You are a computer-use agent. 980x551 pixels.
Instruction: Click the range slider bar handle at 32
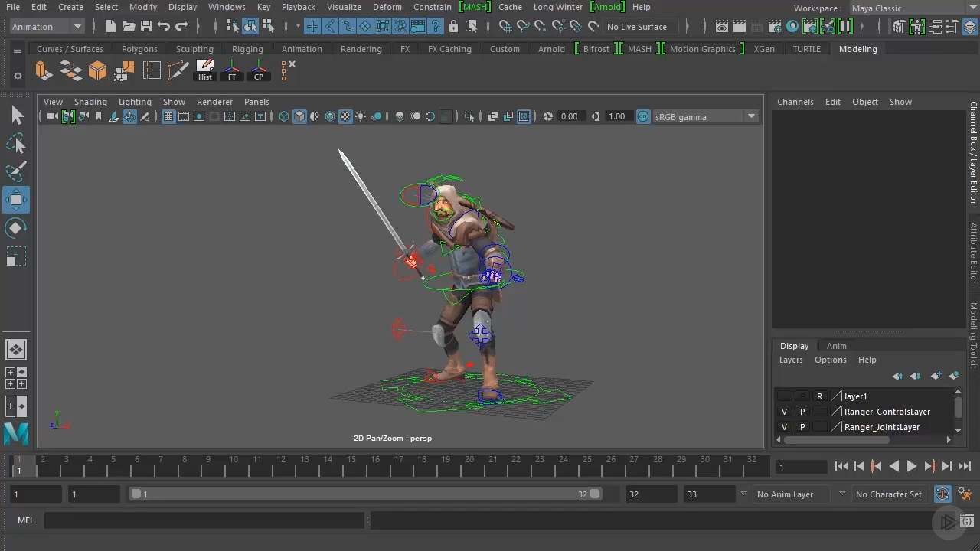(x=595, y=494)
